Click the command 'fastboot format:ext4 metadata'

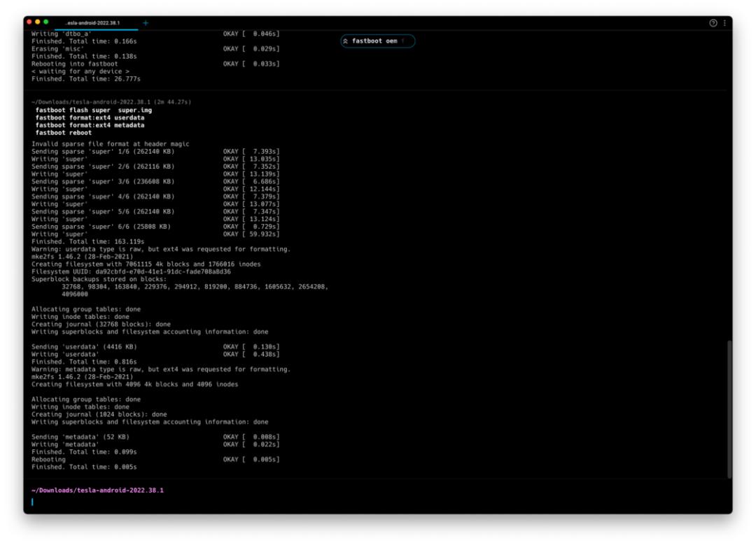click(x=90, y=125)
